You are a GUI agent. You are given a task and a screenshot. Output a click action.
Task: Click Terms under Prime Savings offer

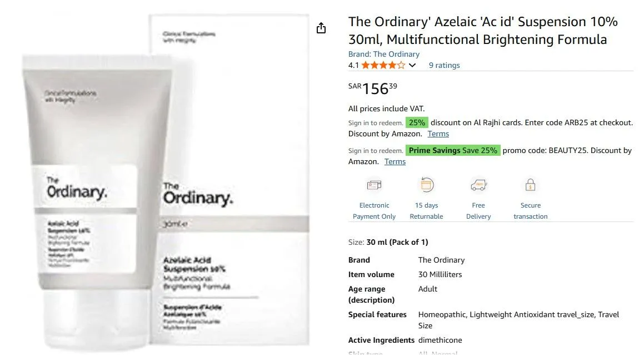point(395,161)
